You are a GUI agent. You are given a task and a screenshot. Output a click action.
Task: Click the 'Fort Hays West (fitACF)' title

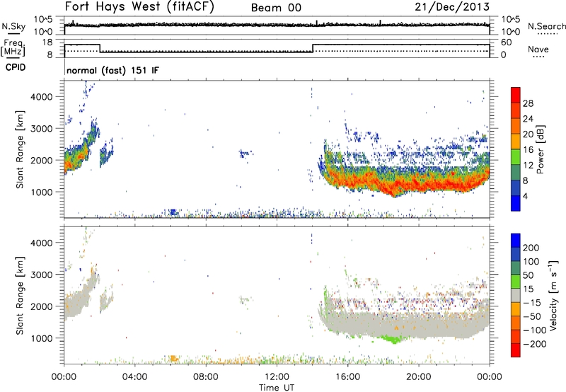click(139, 6)
